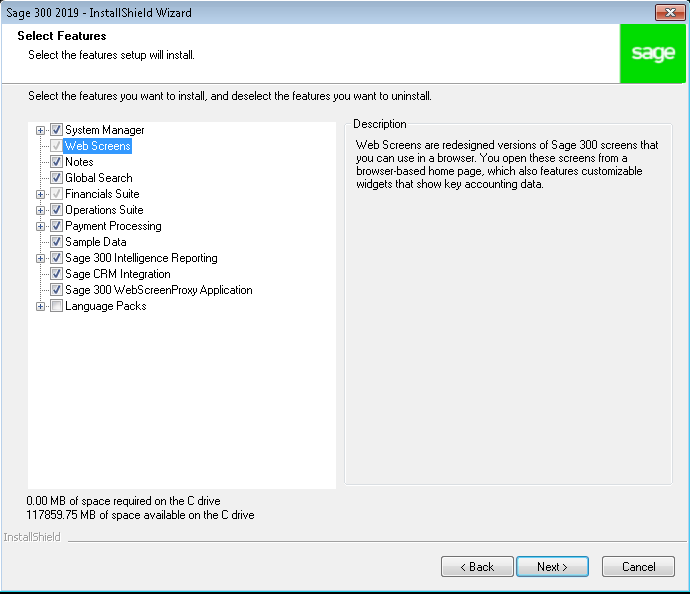Uncheck Sage CRM Integration checkbox
The width and height of the screenshot is (690, 594).
coord(56,274)
